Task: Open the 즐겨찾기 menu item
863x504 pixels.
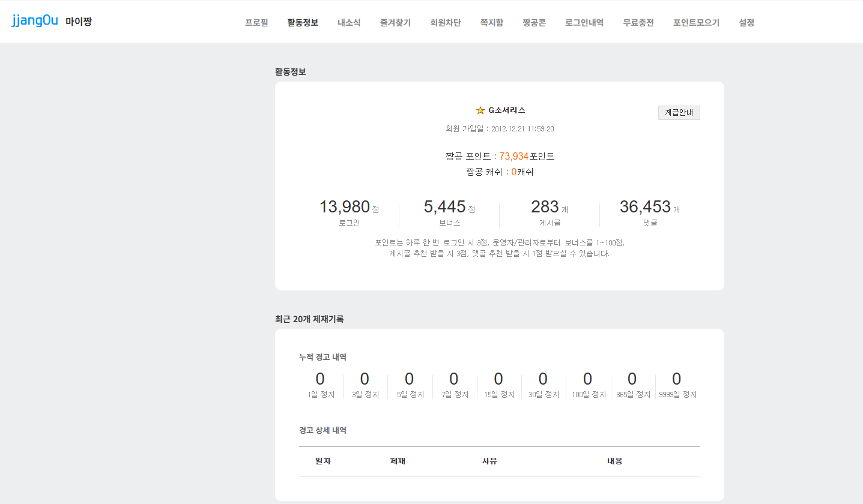Action: point(395,23)
